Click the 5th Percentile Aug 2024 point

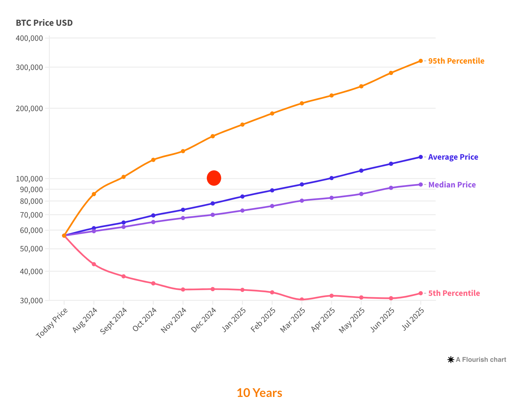94,264
